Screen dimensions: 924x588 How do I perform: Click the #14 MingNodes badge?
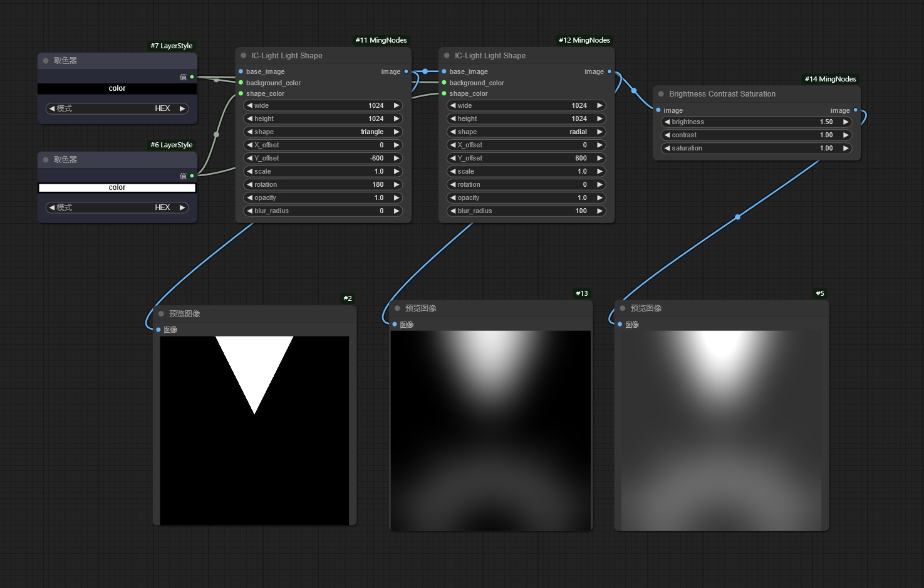pos(830,79)
